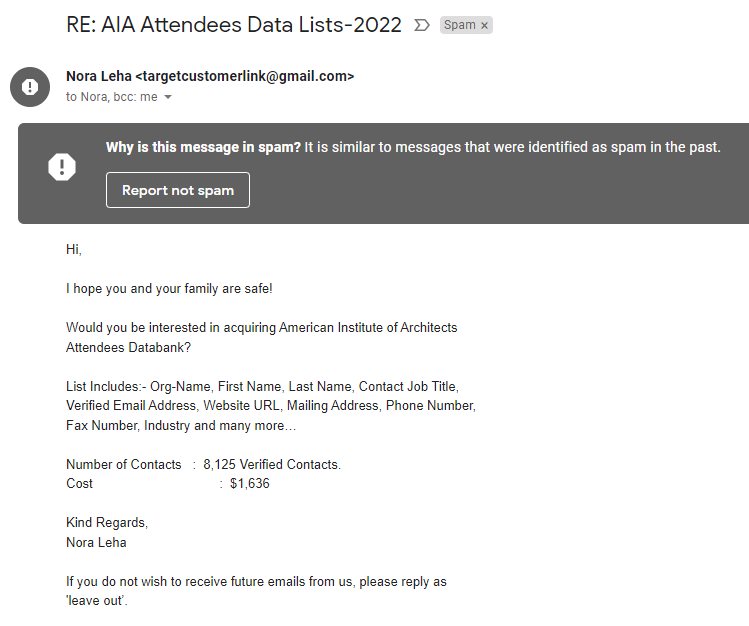
Task: Click the Spam label chip
Action: 466,25
